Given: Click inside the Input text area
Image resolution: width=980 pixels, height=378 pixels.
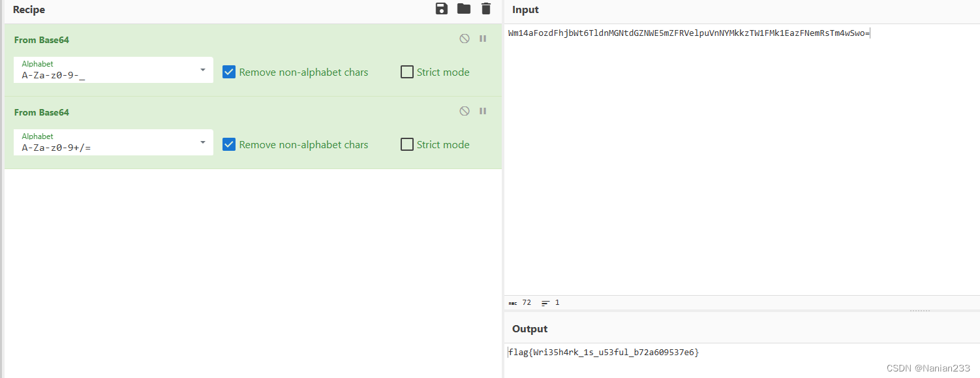Looking at the screenshot, I should pyautogui.click(x=742, y=160).
